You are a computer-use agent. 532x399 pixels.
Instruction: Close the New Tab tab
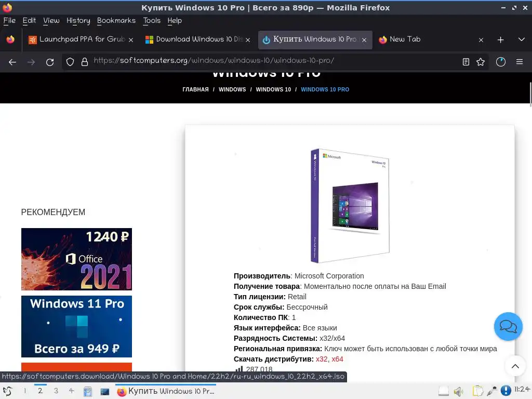tap(481, 40)
